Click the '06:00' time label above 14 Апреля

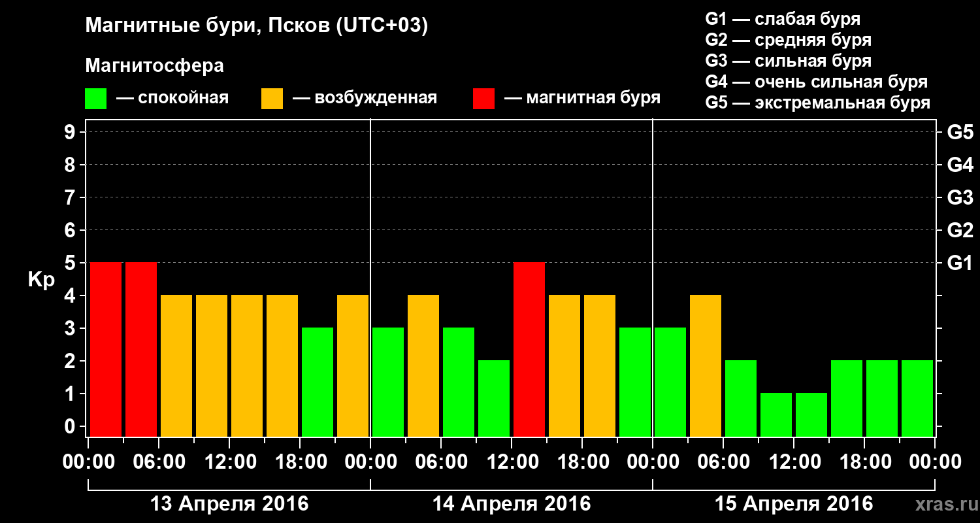click(x=441, y=463)
